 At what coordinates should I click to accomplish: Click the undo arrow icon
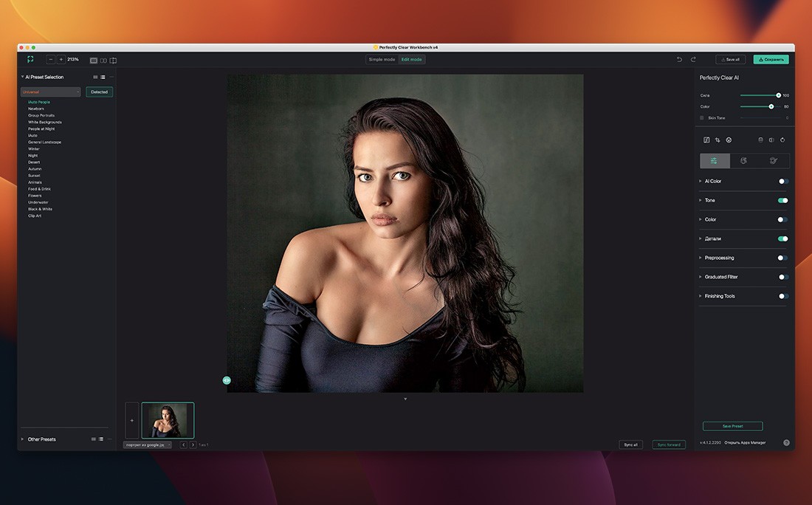tap(679, 59)
